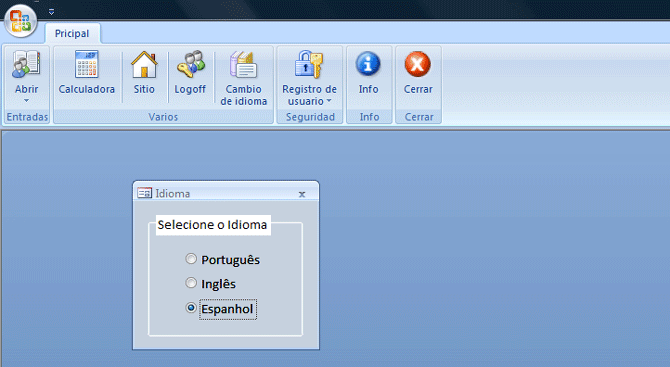Open the Calculadora tool
The width and height of the screenshot is (670, 367).
pos(87,72)
